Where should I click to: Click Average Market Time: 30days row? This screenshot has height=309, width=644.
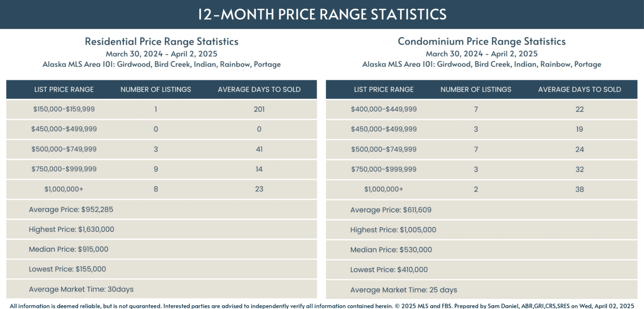(81, 289)
